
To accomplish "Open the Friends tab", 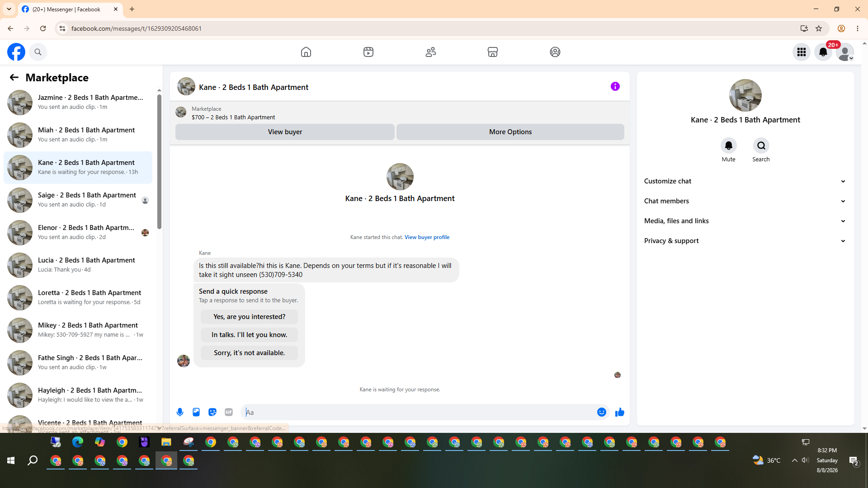I will (x=431, y=52).
